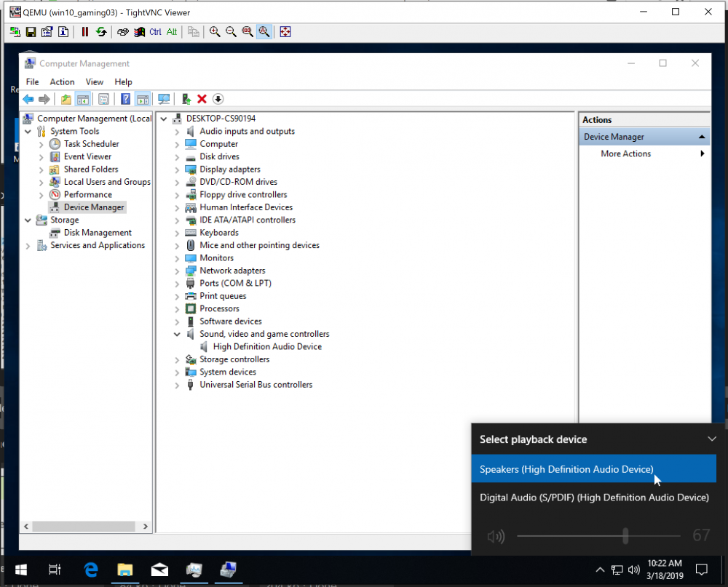Toggle the Alt key in VNC toolbar
Screen dimensions: 728x587
(172, 31)
